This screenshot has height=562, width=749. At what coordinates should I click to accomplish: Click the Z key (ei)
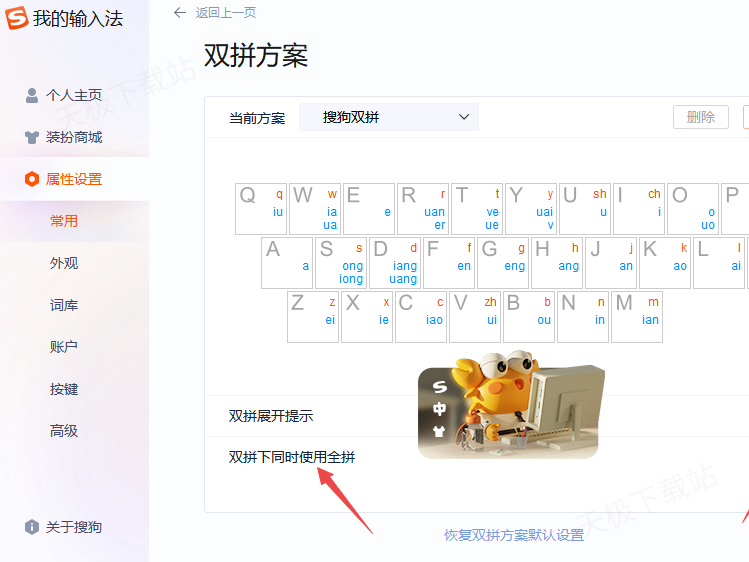click(x=313, y=317)
